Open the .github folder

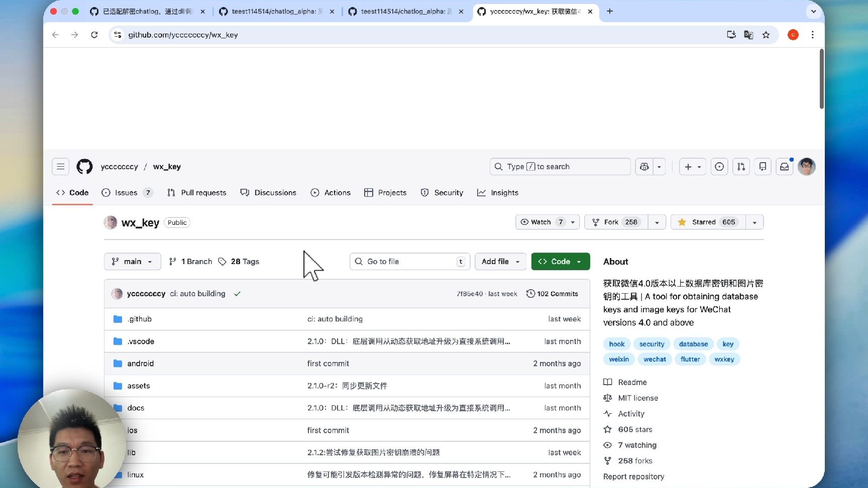click(139, 319)
